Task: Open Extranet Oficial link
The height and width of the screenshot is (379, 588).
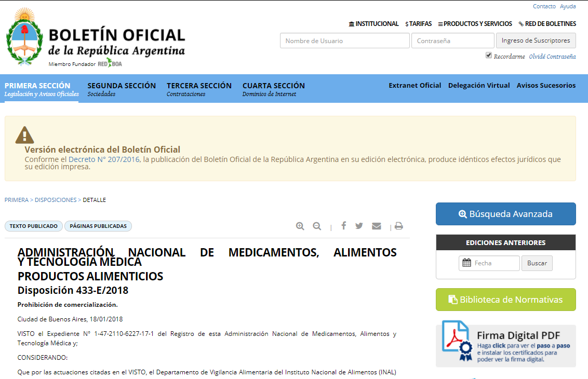Action: 415,86
